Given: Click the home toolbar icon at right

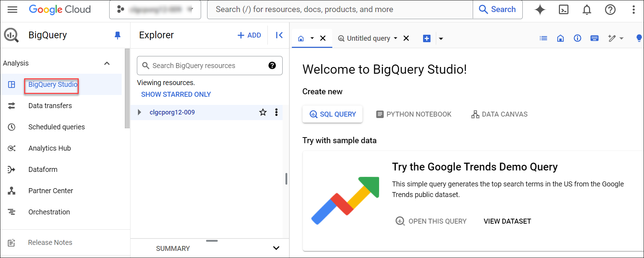Looking at the screenshot, I should pyautogui.click(x=560, y=38).
